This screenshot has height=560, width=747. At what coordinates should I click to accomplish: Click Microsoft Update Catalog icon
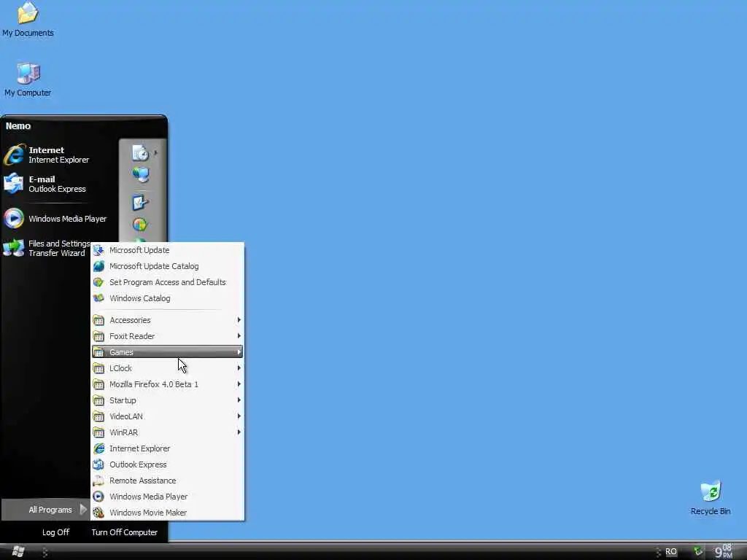coord(98,266)
